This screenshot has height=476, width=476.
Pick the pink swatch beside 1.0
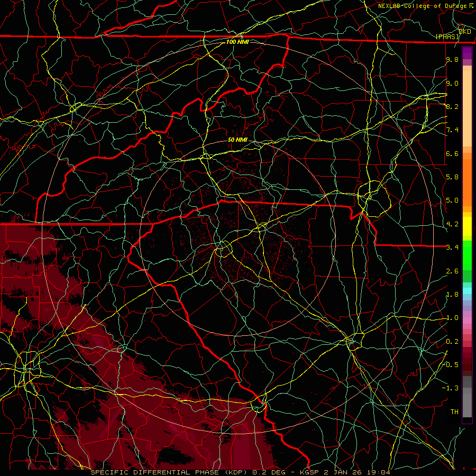[467, 321]
